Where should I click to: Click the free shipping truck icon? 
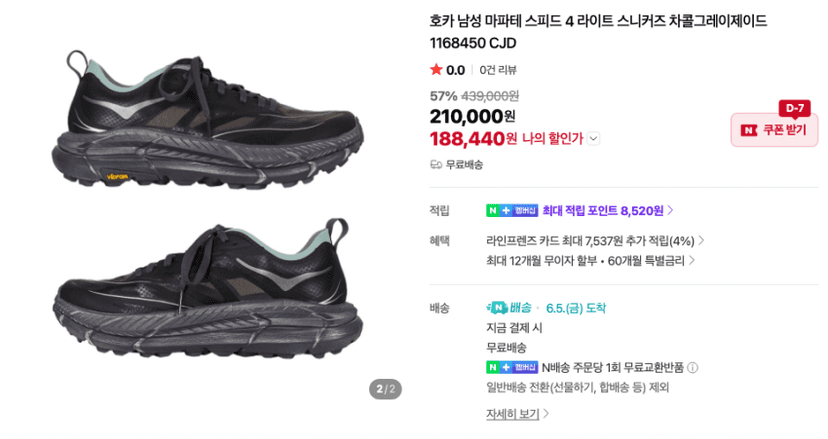pyautogui.click(x=436, y=165)
